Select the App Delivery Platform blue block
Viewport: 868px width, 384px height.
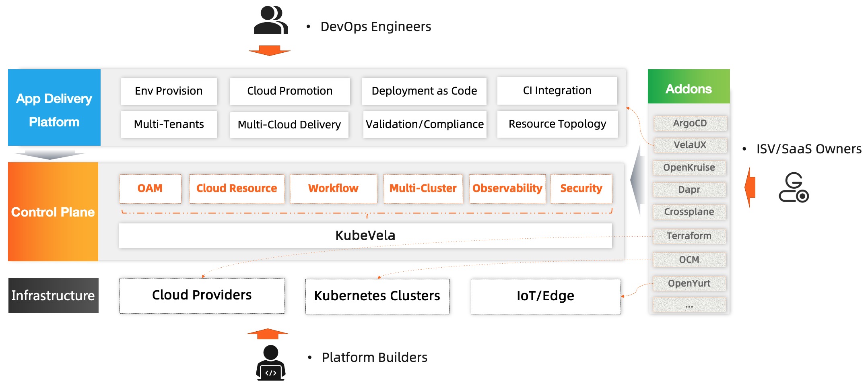54,107
